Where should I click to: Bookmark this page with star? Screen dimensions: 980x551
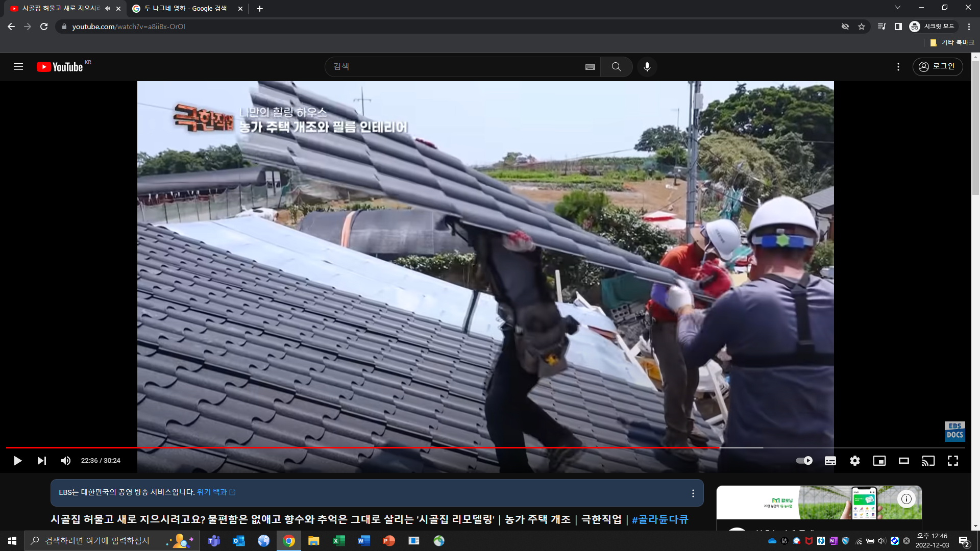pyautogui.click(x=862, y=27)
